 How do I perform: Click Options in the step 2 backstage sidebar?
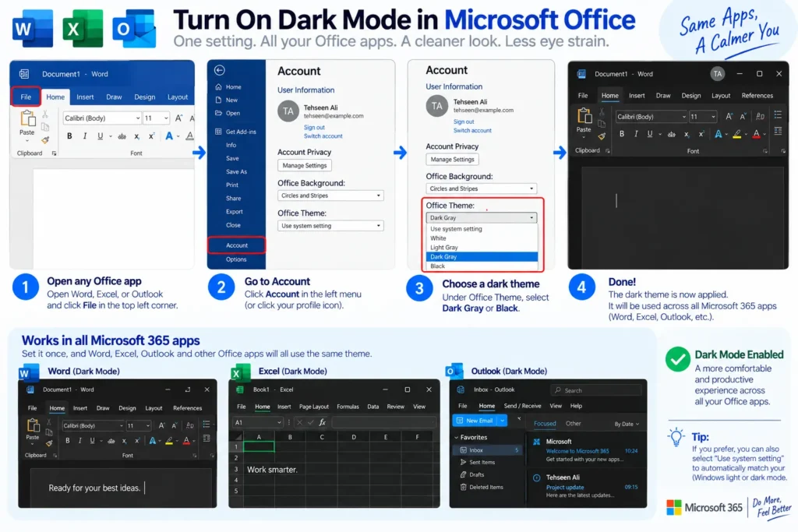click(236, 259)
